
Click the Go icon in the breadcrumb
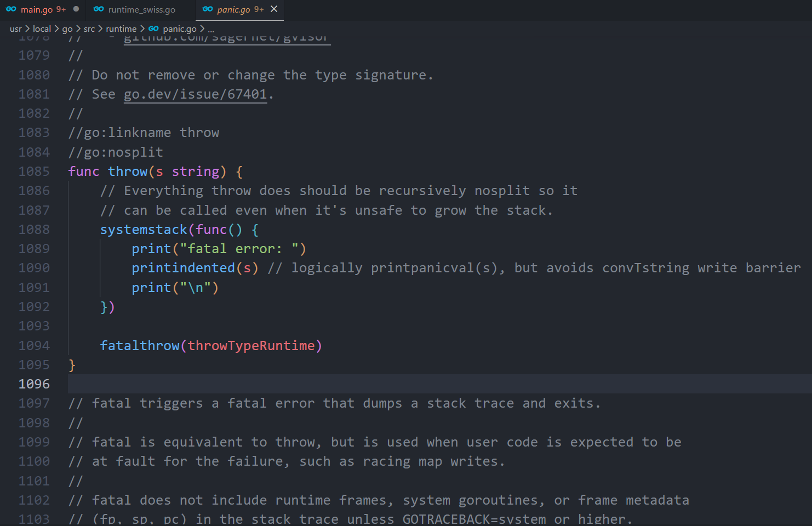tap(154, 28)
